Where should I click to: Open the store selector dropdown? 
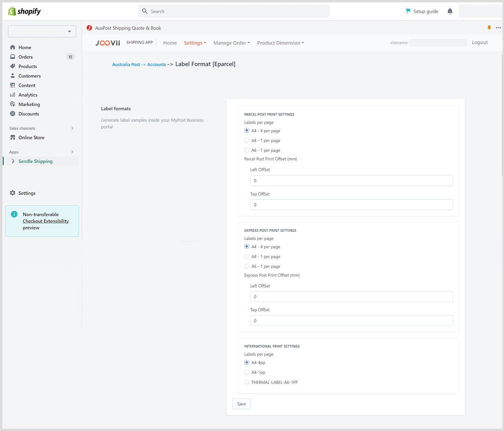pos(42,31)
